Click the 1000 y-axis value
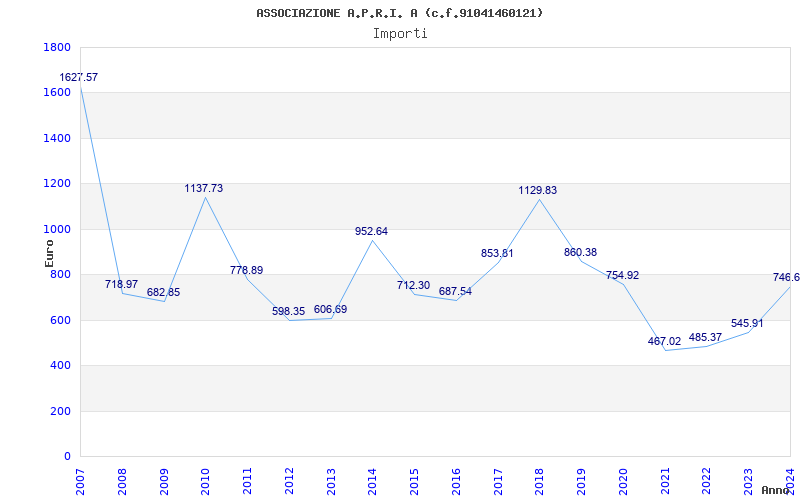The height and width of the screenshot is (500, 800). coord(57,229)
